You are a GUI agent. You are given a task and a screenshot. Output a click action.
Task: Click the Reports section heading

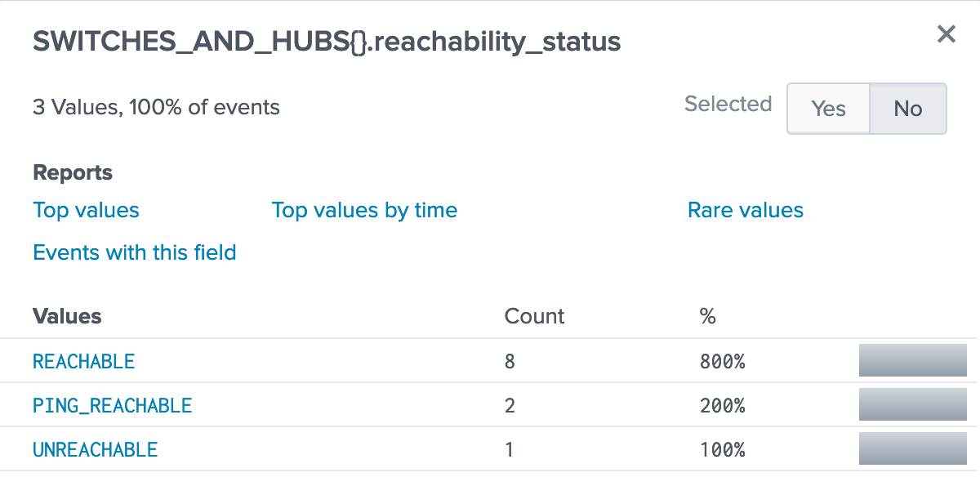pyautogui.click(x=73, y=172)
